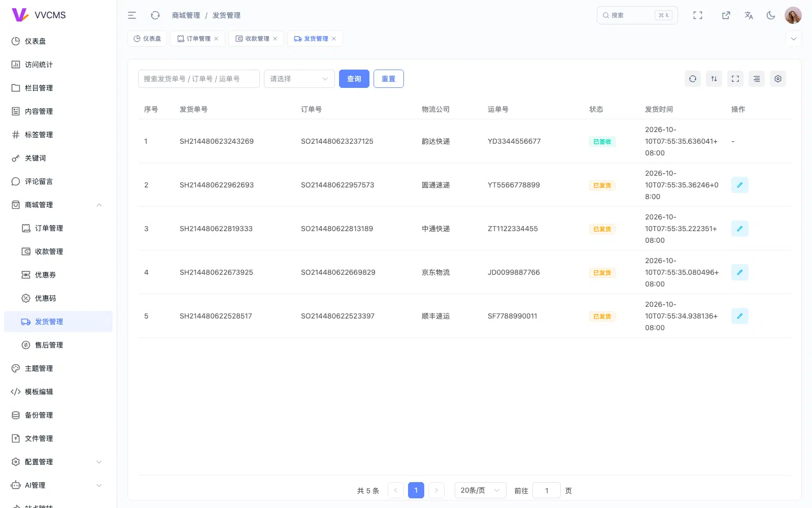Open 订单管理 in the sidebar submenu
Viewport: 812px width, 508px height.
pyautogui.click(x=58, y=228)
